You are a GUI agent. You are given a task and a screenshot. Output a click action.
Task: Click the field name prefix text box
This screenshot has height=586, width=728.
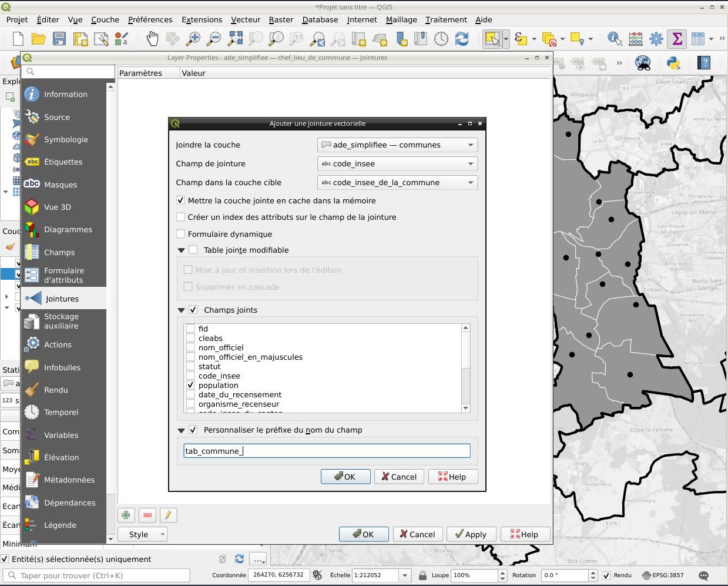pyautogui.click(x=327, y=451)
